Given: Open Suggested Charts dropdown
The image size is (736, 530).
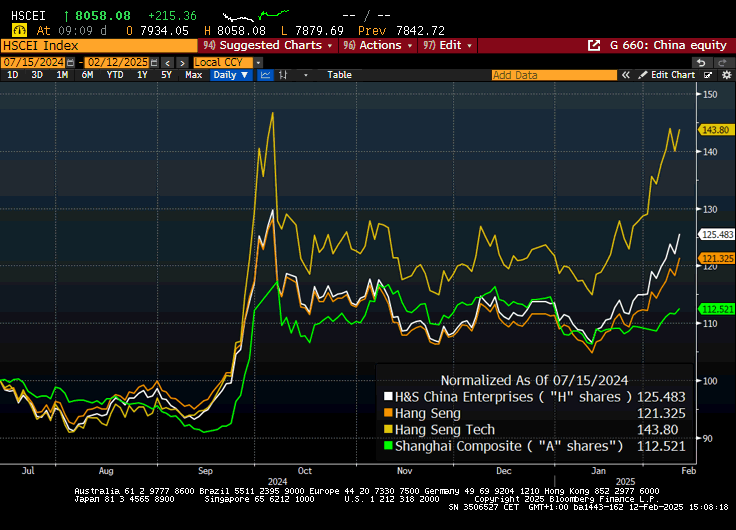Looking at the screenshot, I should (268, 46).
